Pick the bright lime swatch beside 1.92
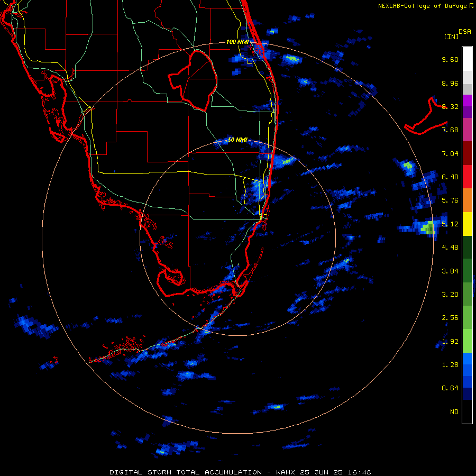The image size is (476, 476). click(467, 341)
